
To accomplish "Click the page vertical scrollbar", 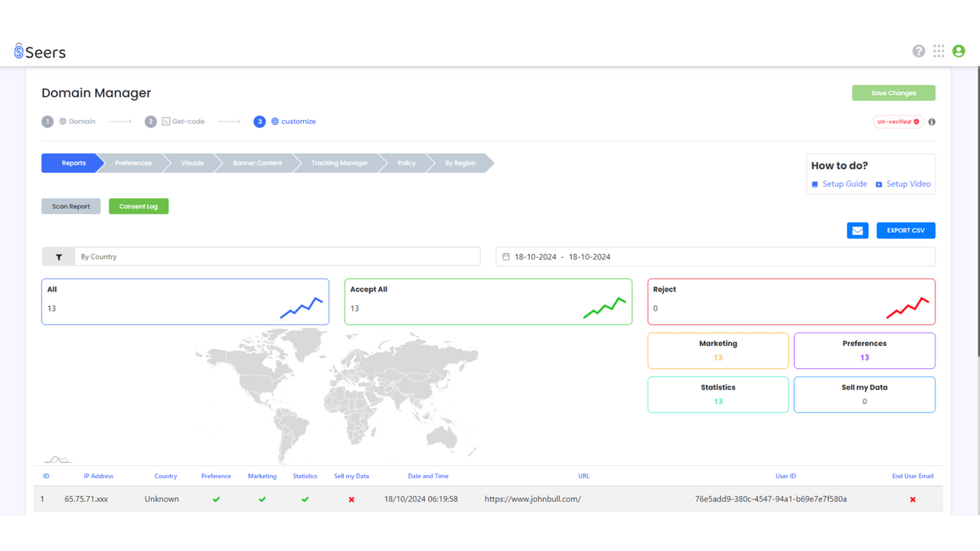I will pyautogui.click(x=977, y=211).
